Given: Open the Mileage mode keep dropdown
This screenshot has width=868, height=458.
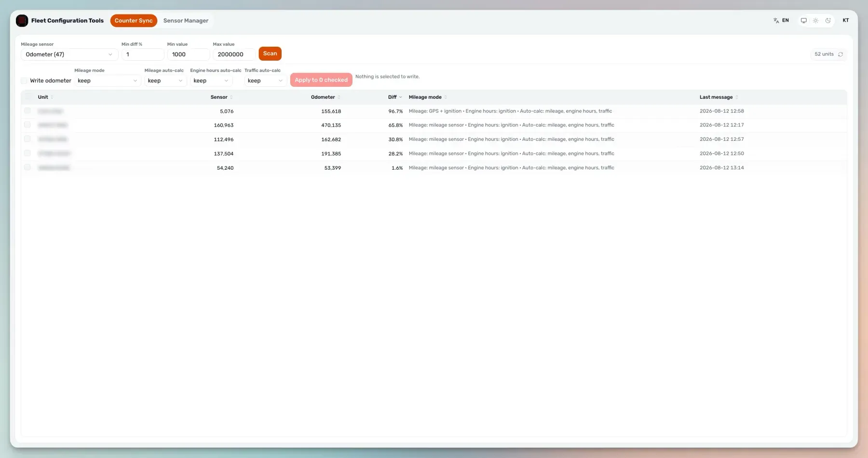Looking at the screenshot, I should tap(108, 81).
